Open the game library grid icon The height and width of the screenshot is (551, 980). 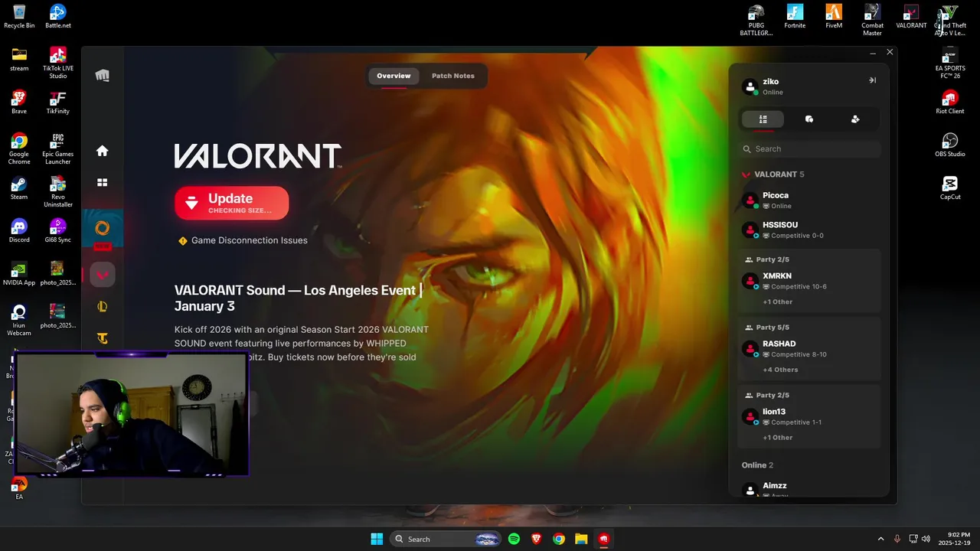[x=102, y=182]
